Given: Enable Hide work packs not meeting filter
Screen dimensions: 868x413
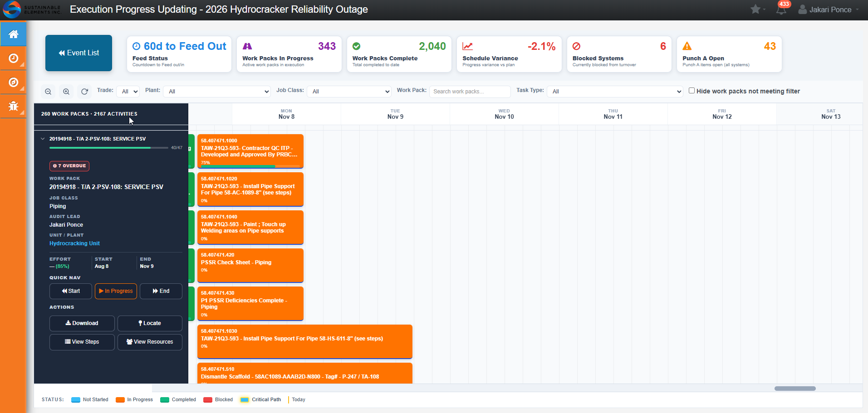Looking at the screenshot, I should [691, 91].
